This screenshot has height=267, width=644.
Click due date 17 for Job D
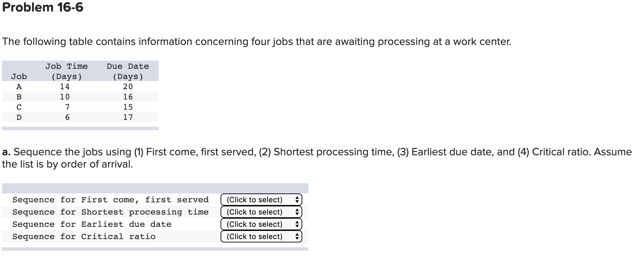pyautogui.click(x=129, y=117)
